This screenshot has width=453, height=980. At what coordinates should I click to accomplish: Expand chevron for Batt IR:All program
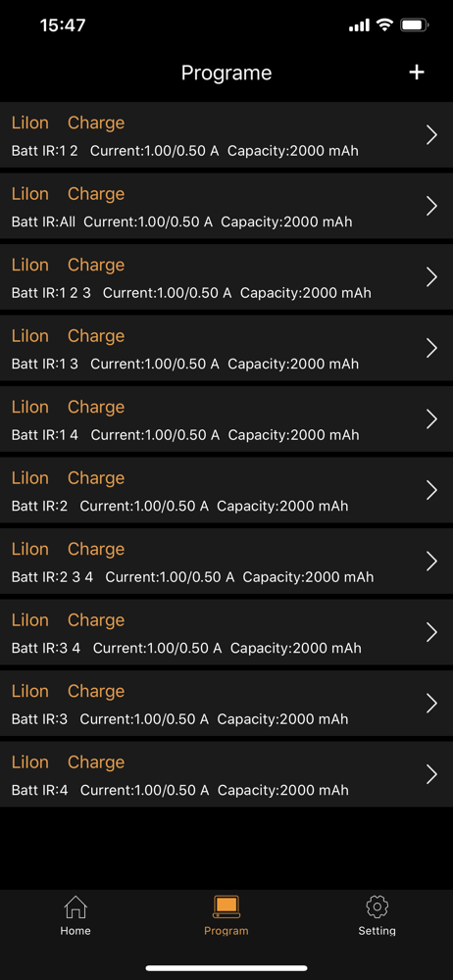coord(431,206)
